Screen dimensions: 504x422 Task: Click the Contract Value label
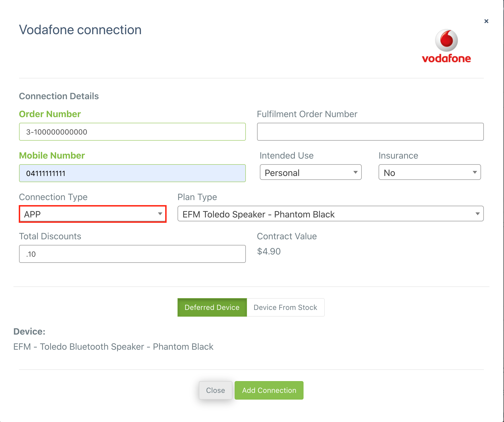pos(287,236)
